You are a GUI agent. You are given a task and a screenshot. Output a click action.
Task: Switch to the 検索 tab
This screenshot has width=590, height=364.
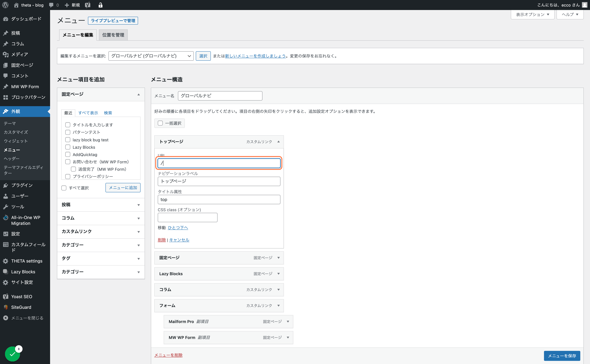click(108, 113)
